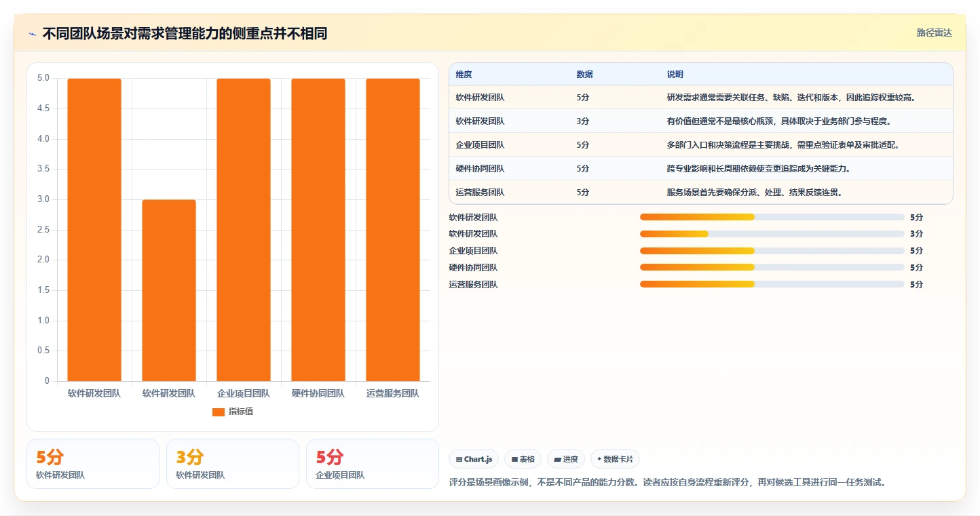Click the 指标值 legend text
Viewport: 980px width, 516px height.
pos(241,412)
